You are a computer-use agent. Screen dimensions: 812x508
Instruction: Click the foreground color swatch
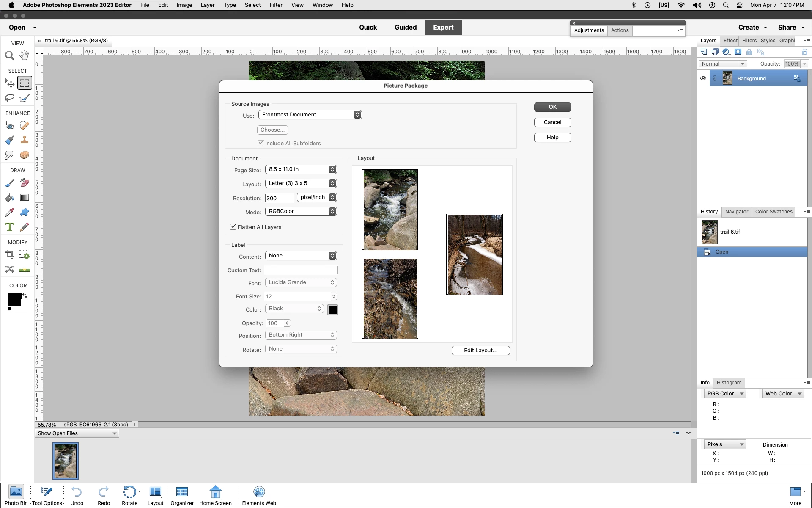(14, 299)
